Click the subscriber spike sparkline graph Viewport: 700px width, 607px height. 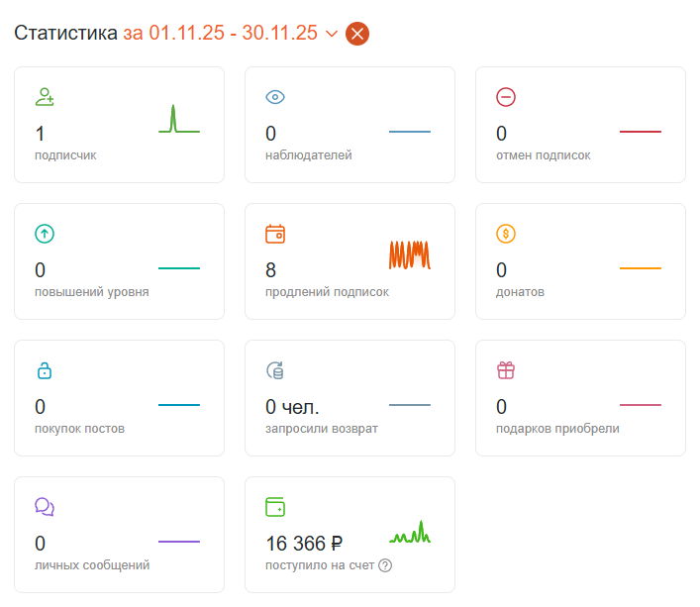tap(179, 119)
